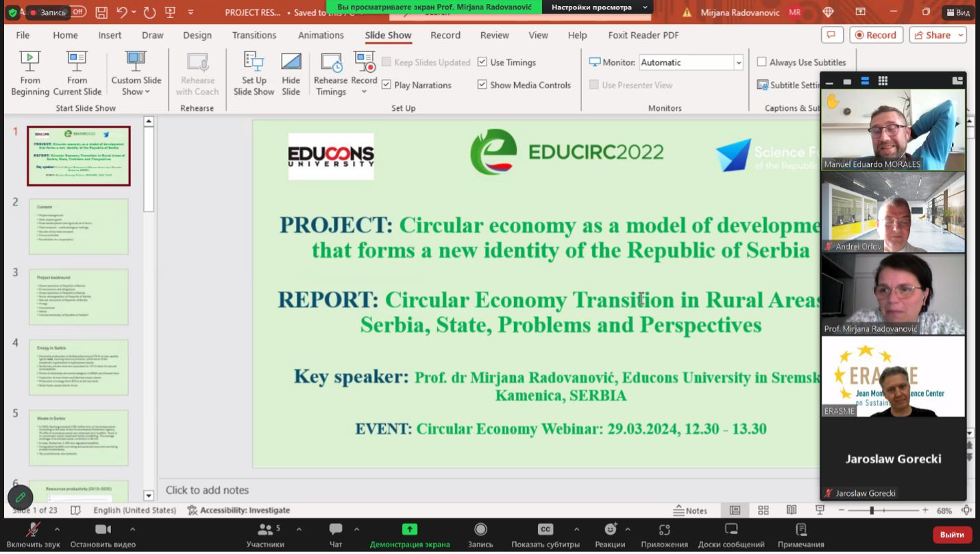Uncheck Use Timings checkbox
The height and width of the screenshot is (554, 980).
point(482,62)
